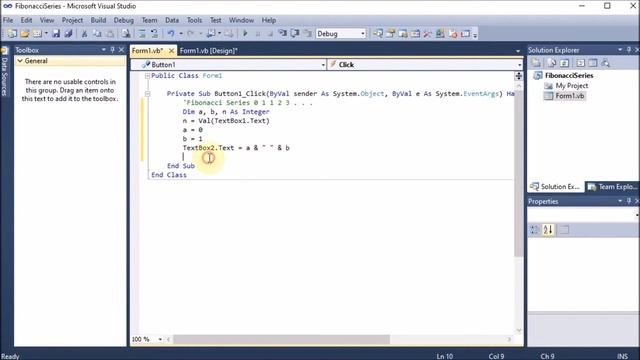The height and width of the screenshot is (360, 640).
Task: Open the Help menu
Action: [269, 20]
